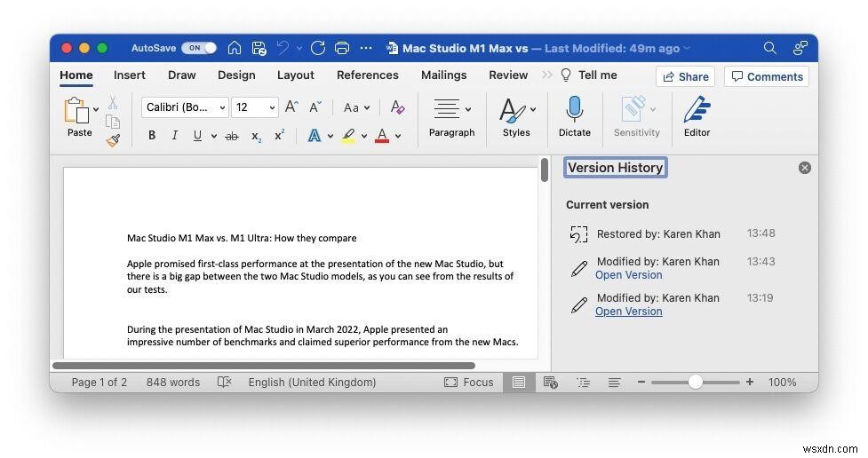Open the Home icon in title bar
Screen dimensions: 868x458
click(235, 48)
